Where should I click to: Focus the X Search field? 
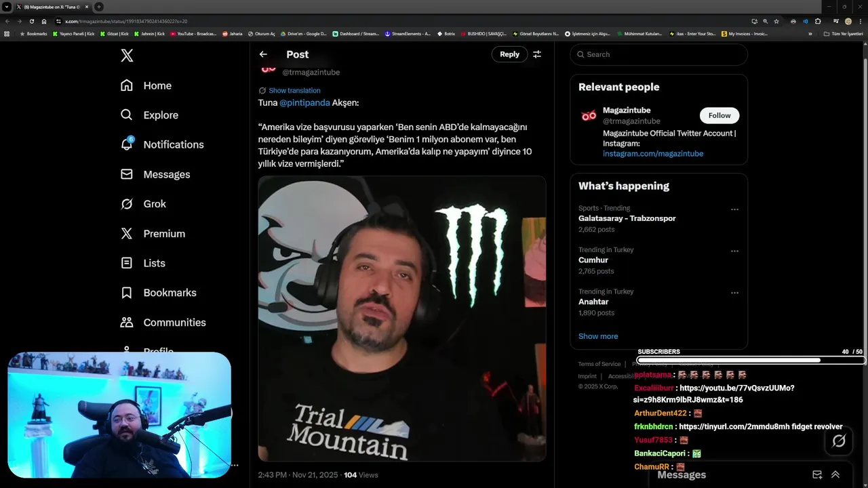[x=658, y=54]
